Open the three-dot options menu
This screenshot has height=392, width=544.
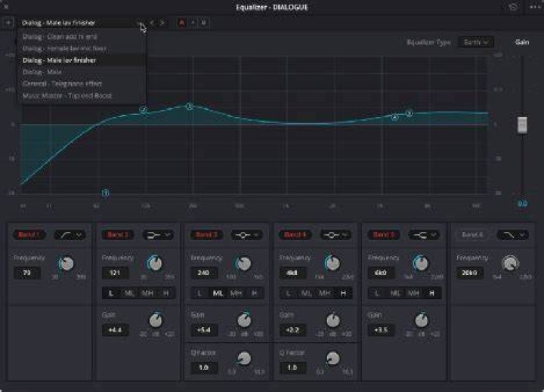pyautogui.click(x=535, y=7)
